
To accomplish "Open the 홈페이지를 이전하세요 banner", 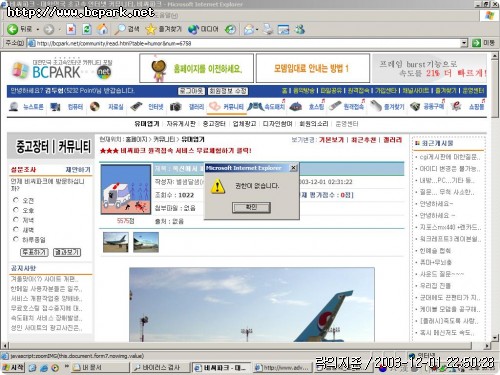I will click(196, 68).
